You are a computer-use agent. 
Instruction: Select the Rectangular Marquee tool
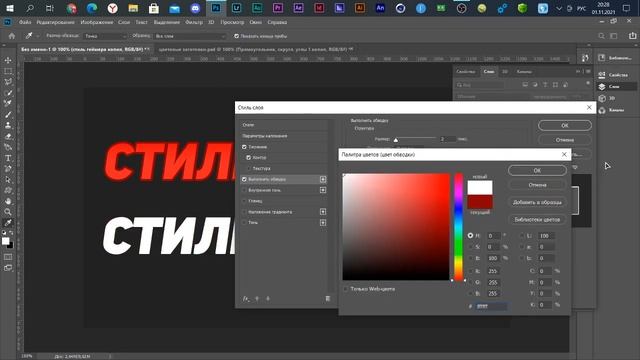(x=8, y=71)
